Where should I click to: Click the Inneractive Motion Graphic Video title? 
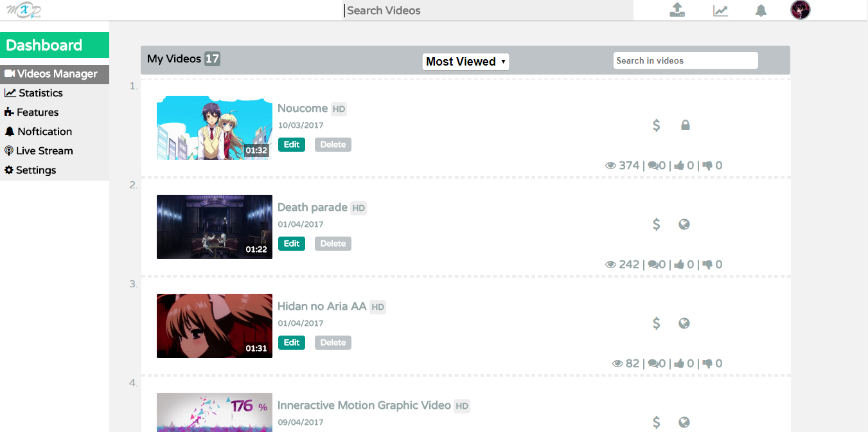[x=364, y=406]
